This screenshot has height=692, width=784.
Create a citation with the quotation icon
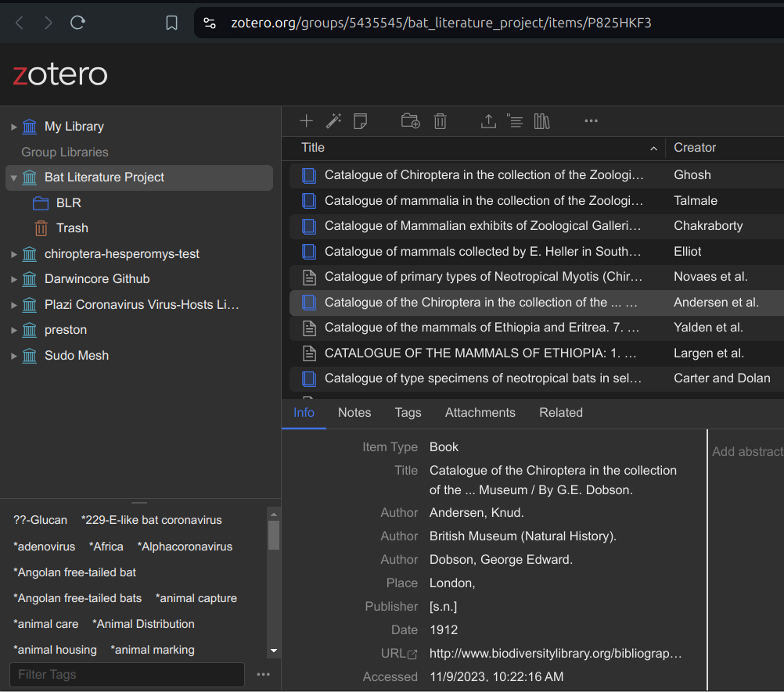tap(515, 121)
